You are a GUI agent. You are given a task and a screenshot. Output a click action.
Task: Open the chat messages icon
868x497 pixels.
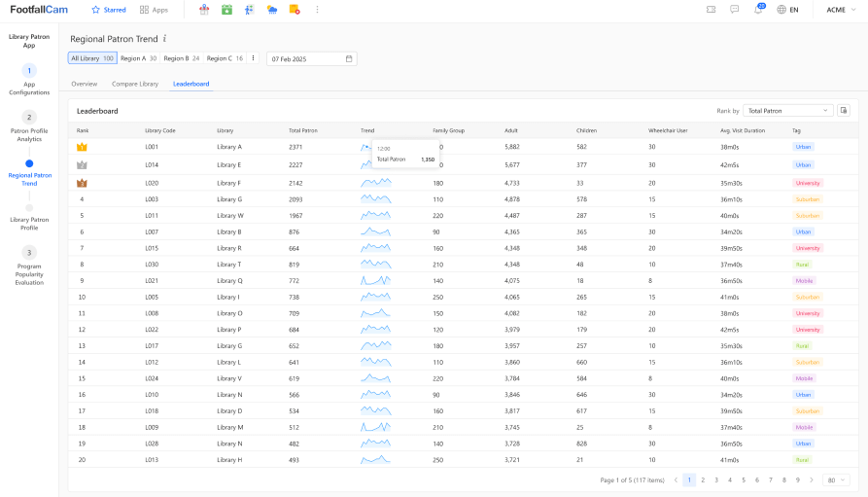734,10
